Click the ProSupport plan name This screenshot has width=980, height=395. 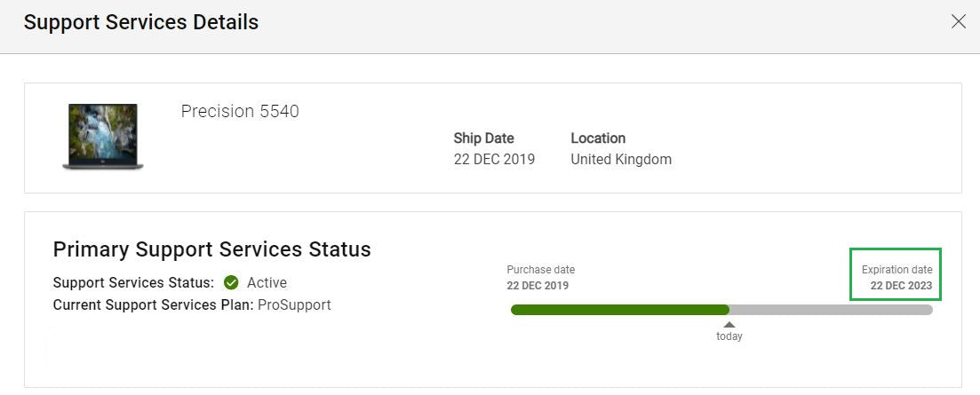click(x=294, y=305)
